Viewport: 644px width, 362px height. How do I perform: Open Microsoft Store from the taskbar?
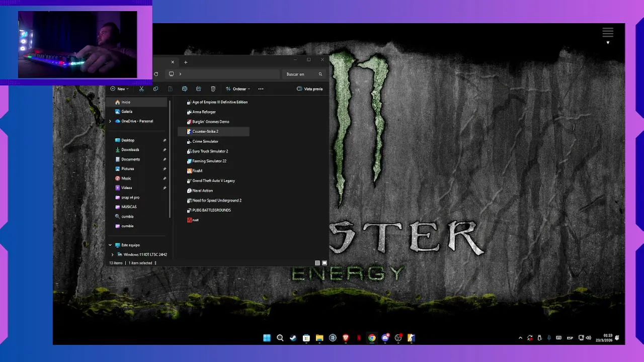point(306,338)
